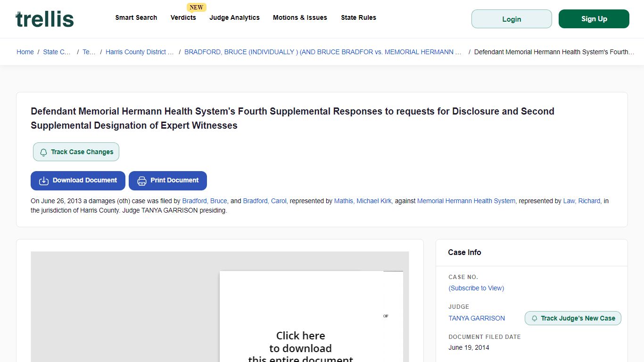Click the trellis logo
644x362 pixels.
click(x=45, y=19)
